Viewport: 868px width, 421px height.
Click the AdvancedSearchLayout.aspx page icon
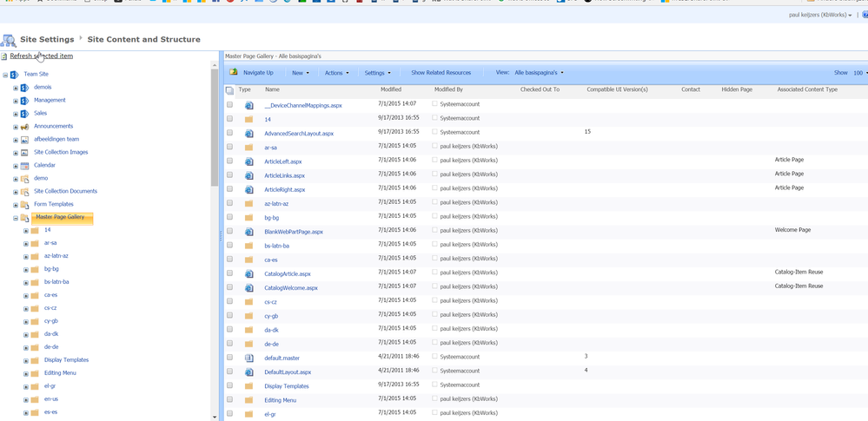click(x=249, y=134)
